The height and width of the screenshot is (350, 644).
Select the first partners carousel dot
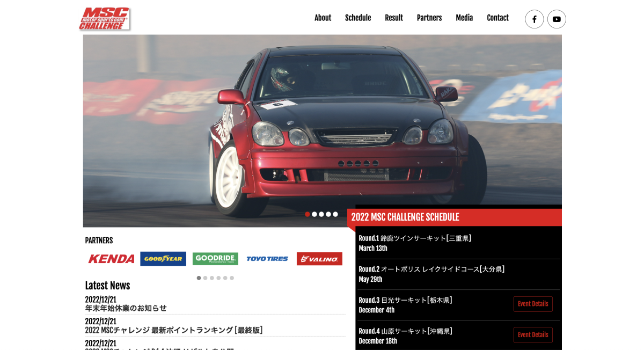(x=199, y=278)
